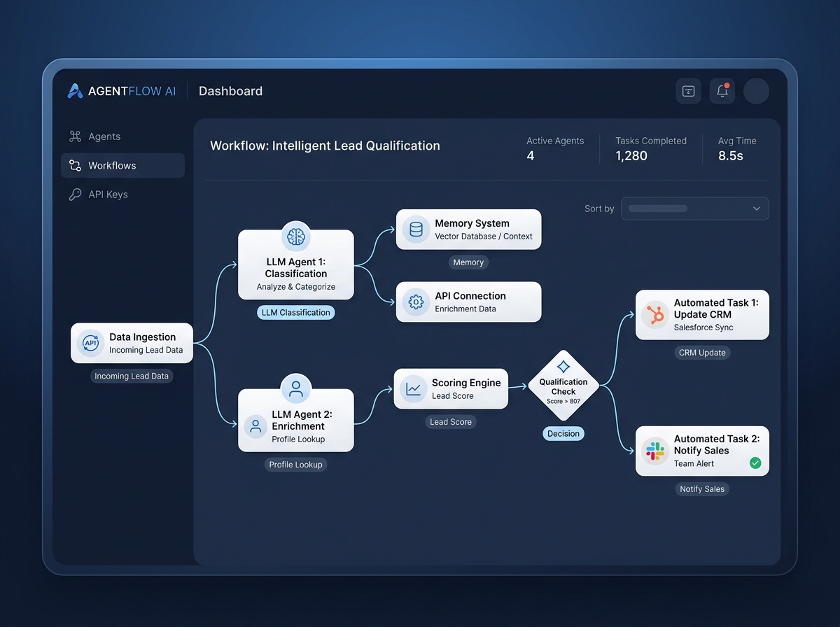Screen dimensions: 840x627
Task: Click the Active Agents value 4
Action: 531,156
